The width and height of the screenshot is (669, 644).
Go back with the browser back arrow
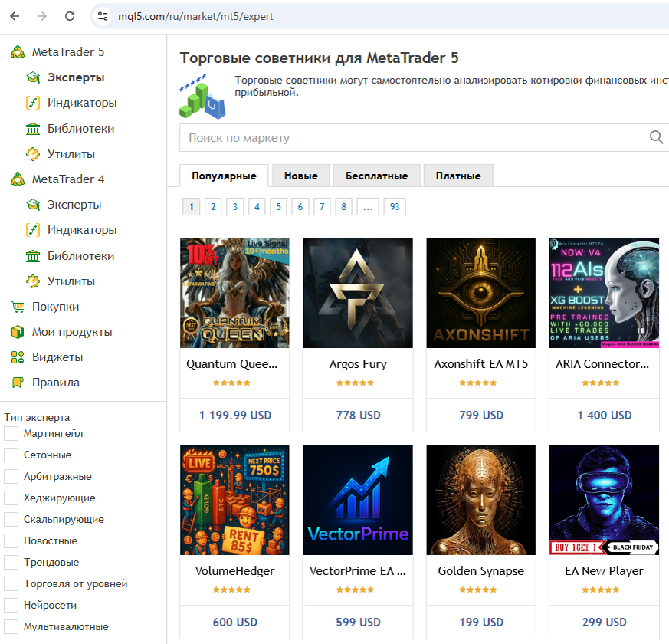[x=15, y=16]
